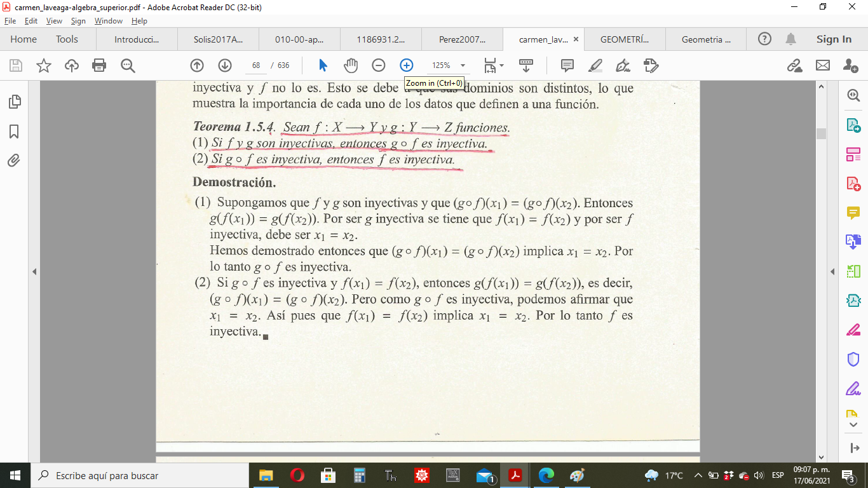Select the arrow Selection tool
This screenshot has width=868, height=488.
tap(323, 65)
